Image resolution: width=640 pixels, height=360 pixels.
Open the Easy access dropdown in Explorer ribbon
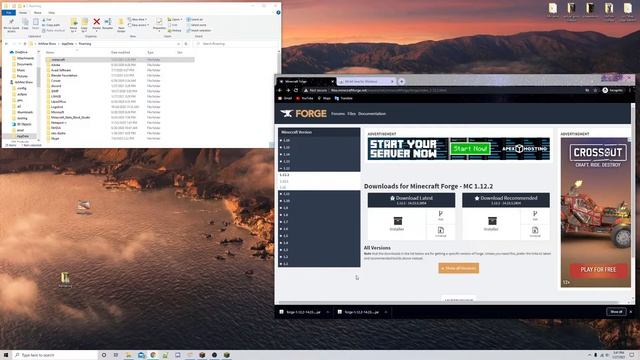coord(138,25)
